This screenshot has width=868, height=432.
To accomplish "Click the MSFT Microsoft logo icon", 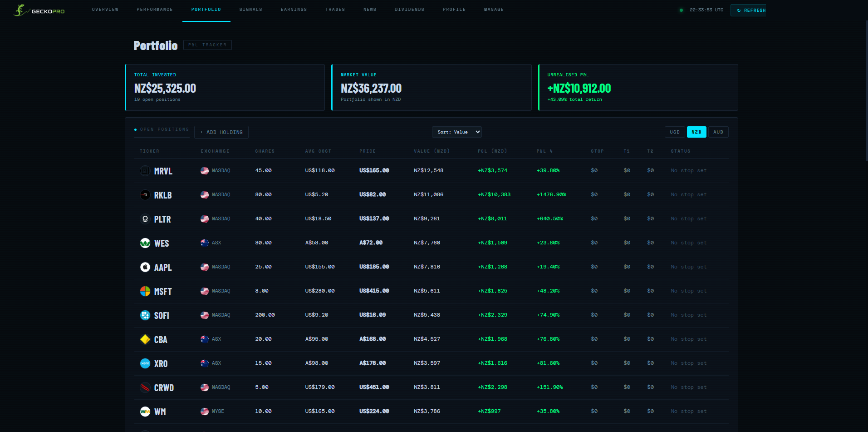I will (x=145, y=291).
